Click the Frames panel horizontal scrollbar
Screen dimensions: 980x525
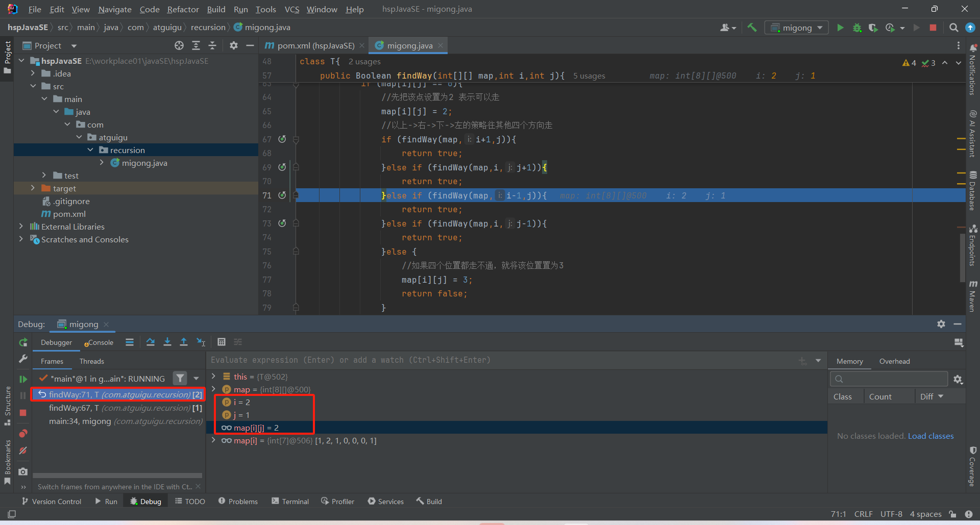coord(117,476)
